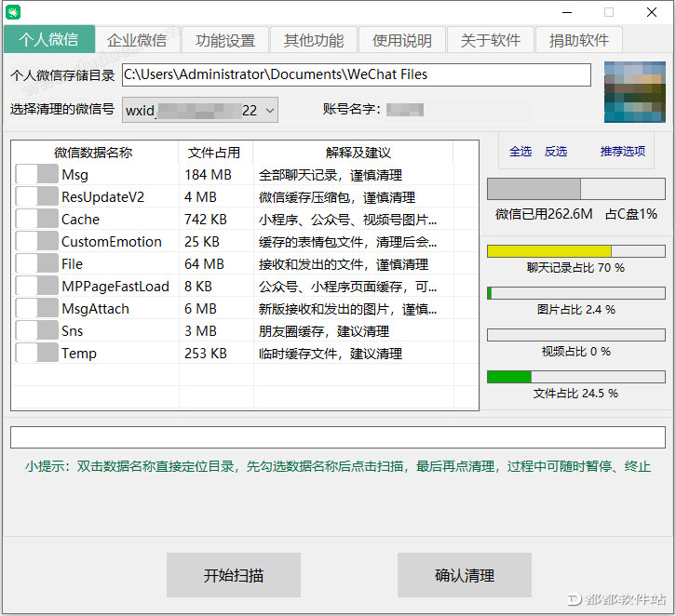Click the 微信已用262.6M label

tap(544, 214)
